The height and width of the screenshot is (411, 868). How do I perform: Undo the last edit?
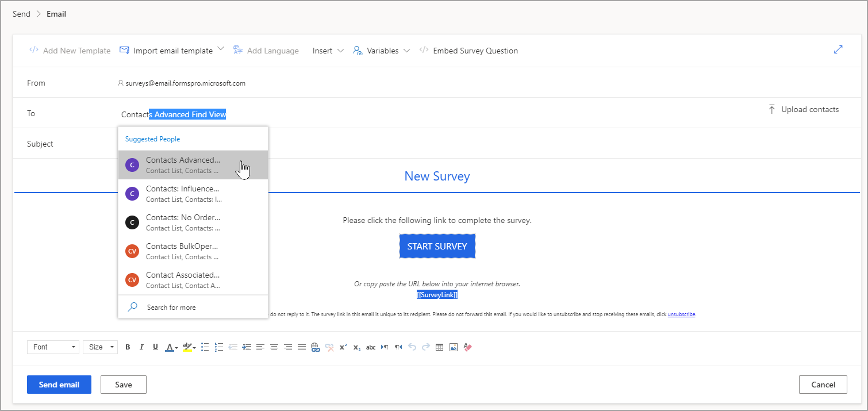[412, 347]
